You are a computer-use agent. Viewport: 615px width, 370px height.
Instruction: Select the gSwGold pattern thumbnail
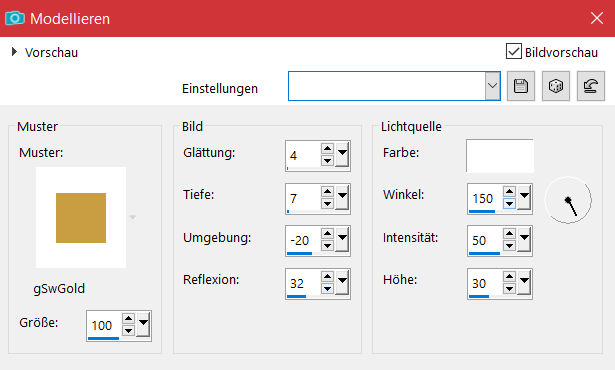[81, 218]
